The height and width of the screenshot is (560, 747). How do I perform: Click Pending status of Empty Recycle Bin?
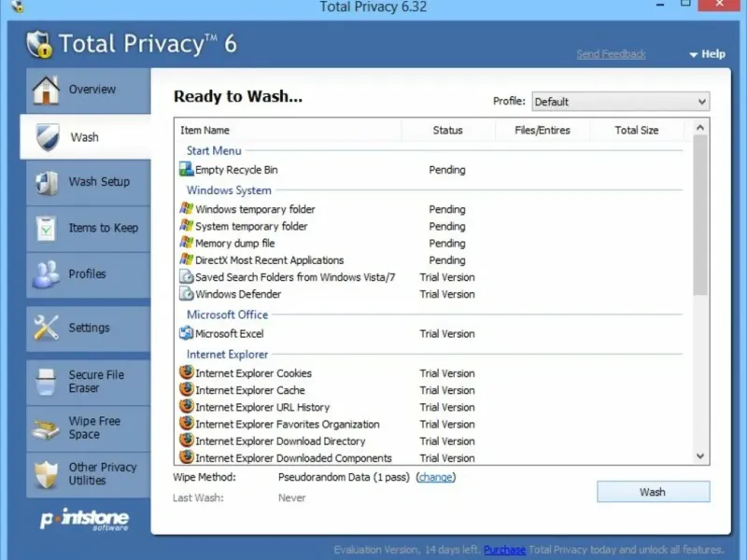coord(447,170)
